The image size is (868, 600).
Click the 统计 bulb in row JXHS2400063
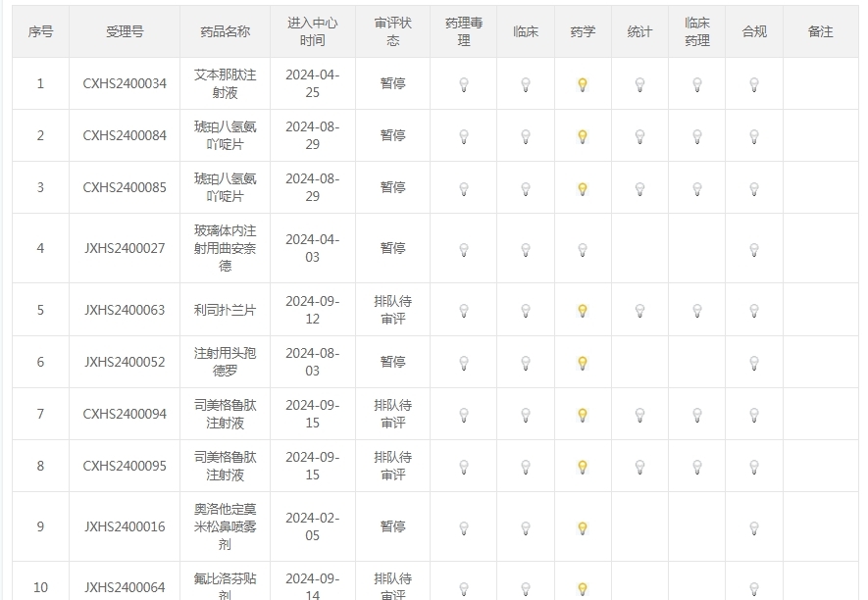coord(639,311)
